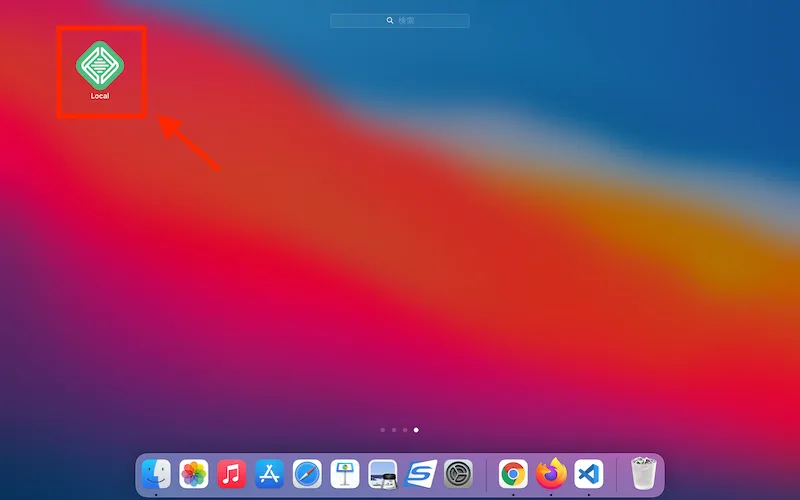Open the Preview app in Dock
Image resolution: width=800 pixels, height=500 pixels.
click(383, 474)
